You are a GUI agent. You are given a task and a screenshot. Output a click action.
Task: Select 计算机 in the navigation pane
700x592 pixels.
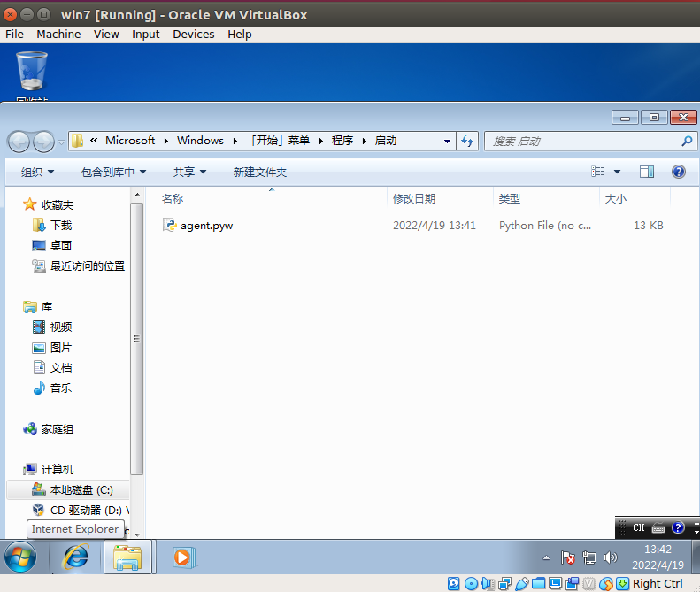58,469
